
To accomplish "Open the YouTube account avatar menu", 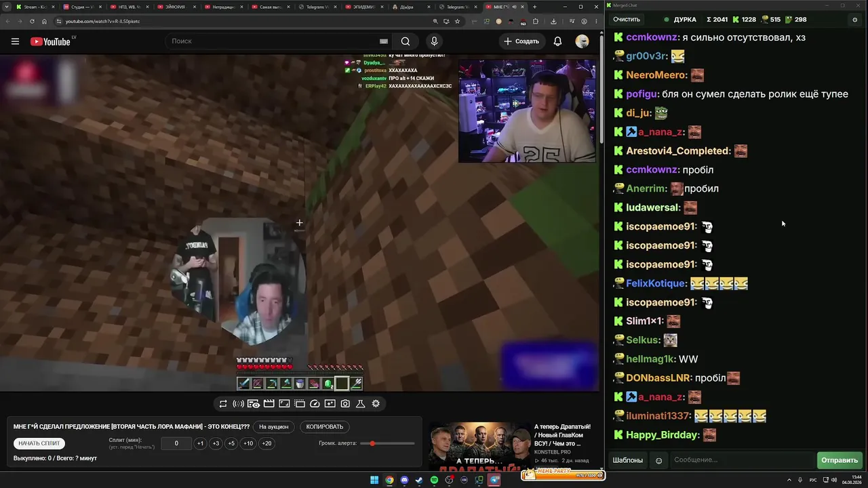I will click(582, 41).
